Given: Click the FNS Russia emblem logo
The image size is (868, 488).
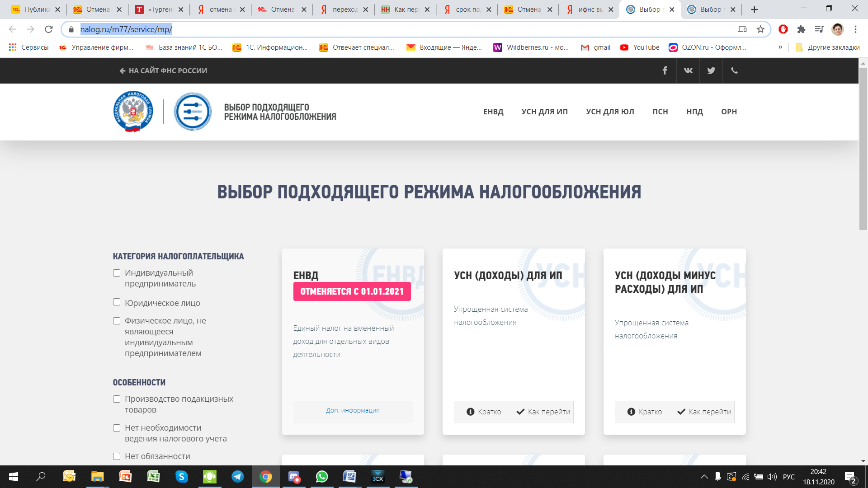Looking at the screenshot, I should [133, 112].
